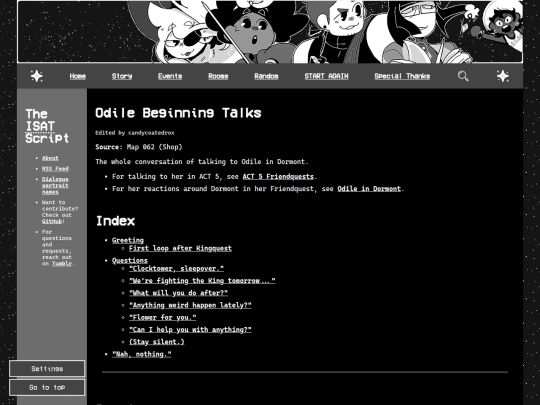Click the header banner character artwork
This screenshot has height=405, width=540.
[x=270, y=32]
